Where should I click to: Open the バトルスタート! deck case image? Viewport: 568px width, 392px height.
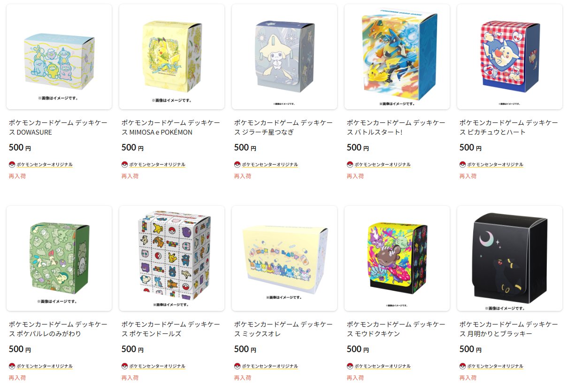click(397, 57)
